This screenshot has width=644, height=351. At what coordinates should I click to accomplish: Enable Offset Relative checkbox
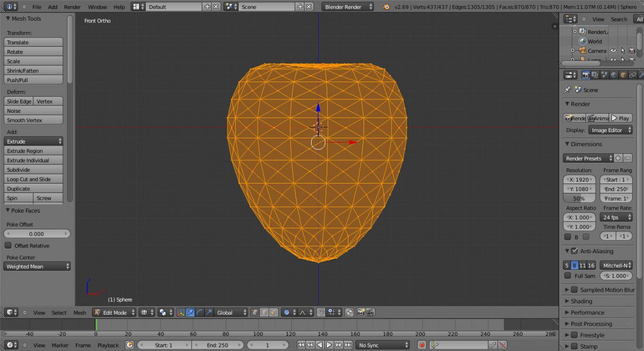(x=8, y=245)
